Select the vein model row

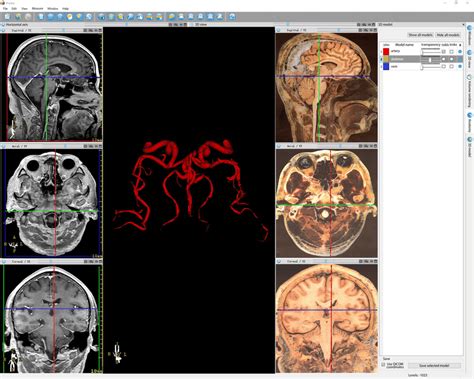pyautogui.click(x=422, y=67)
